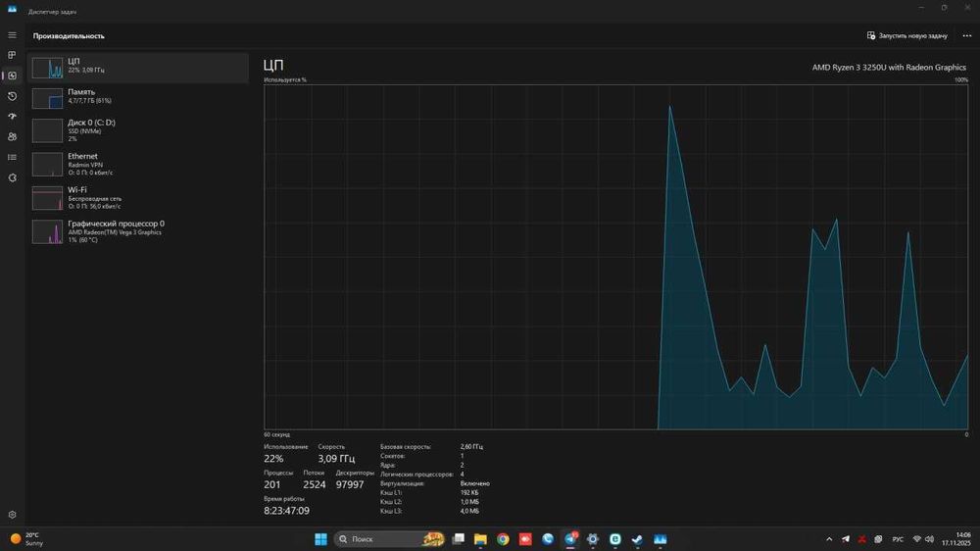
Task: Click the CPU usage graph area
Action: pyautogui.click(x=615, y=257)
